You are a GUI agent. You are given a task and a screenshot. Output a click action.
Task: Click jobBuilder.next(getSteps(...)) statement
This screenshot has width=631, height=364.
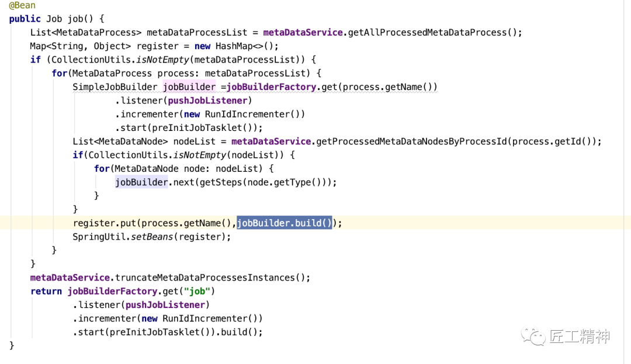[x=226, y=183]
